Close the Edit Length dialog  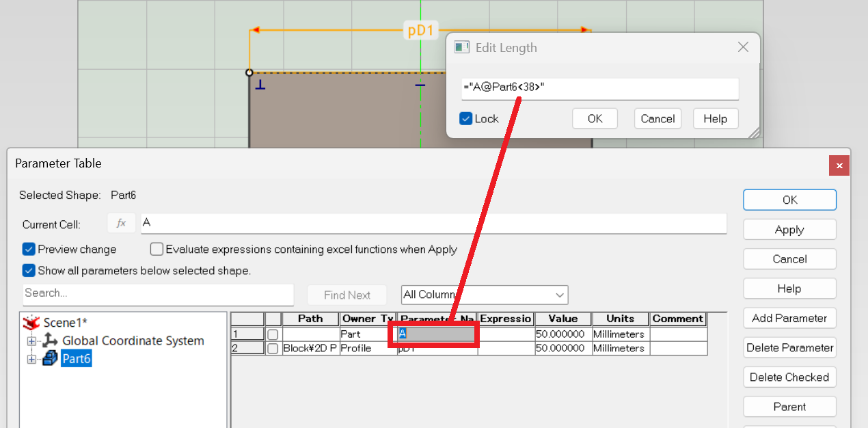(744, 48)
